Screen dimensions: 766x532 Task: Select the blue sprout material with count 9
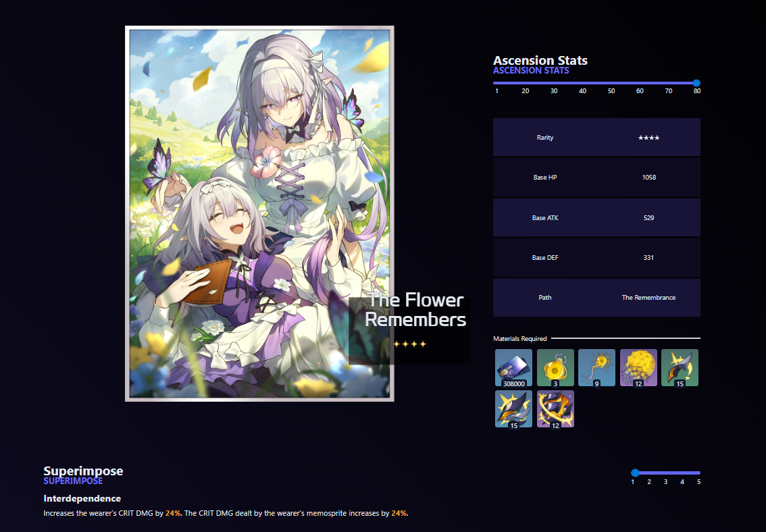pyautogui.click(x=596, y=367)
